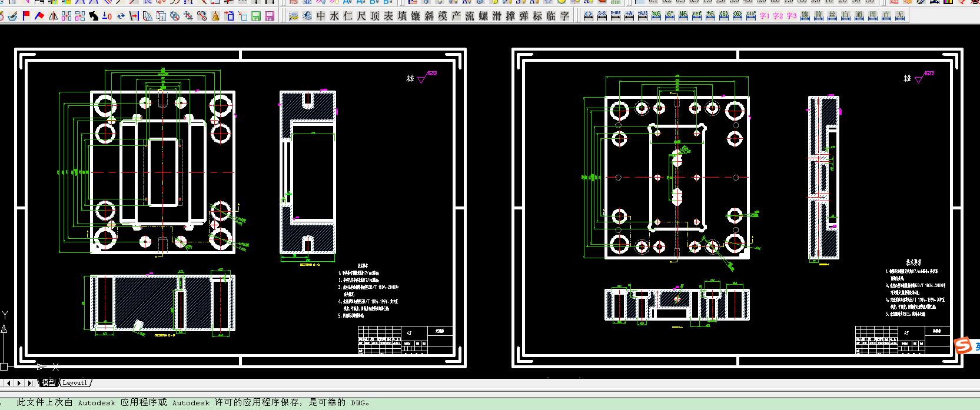Select the M6 dimension tool
The height and width of the screenshot is (410, 980).
click(683, 16)
